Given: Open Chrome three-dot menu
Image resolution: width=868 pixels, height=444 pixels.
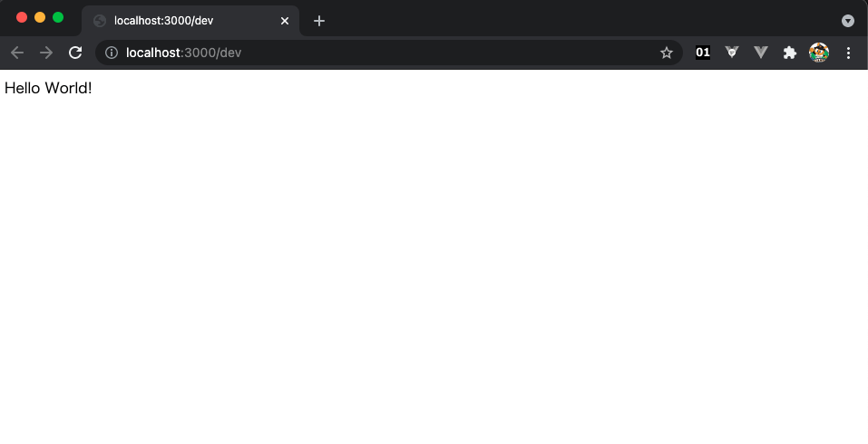Looking at the screenshot, I should point(848,53).
